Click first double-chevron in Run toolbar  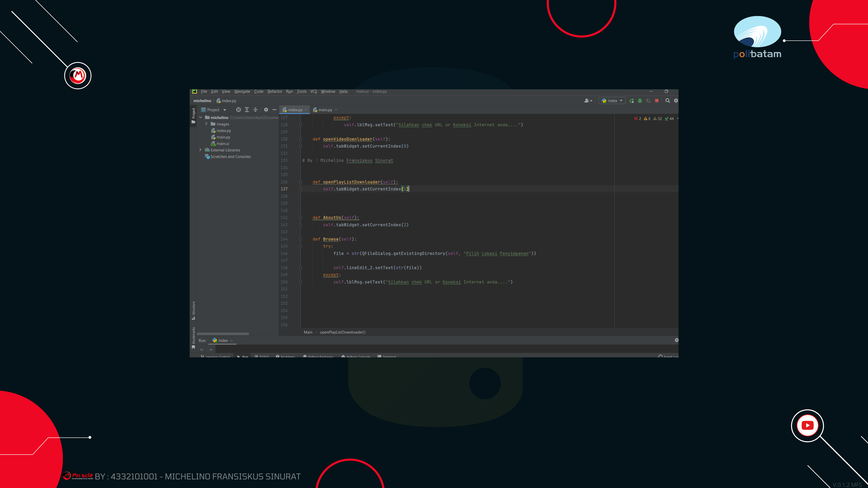[x=201, y=350]
